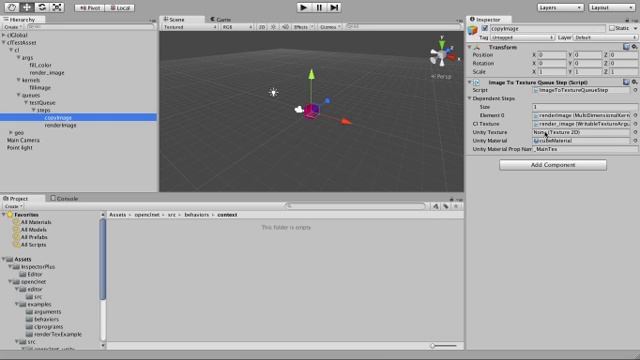Toggle scene audio speaker icon
640x360 pixels.
(285, 27)
